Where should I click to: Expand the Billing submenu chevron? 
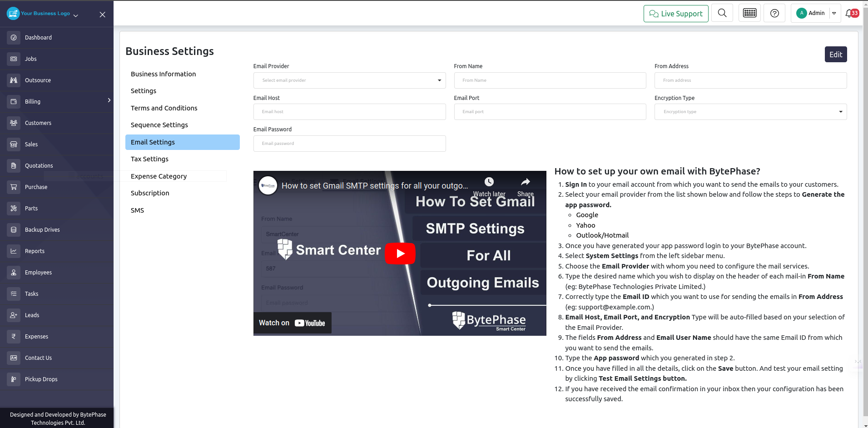(x=109, y=100)
